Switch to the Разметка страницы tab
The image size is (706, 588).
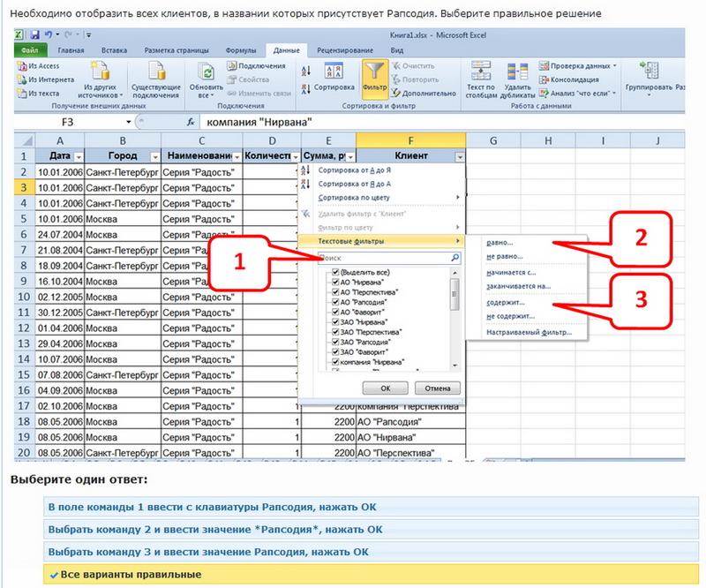(x=176, y=50)
